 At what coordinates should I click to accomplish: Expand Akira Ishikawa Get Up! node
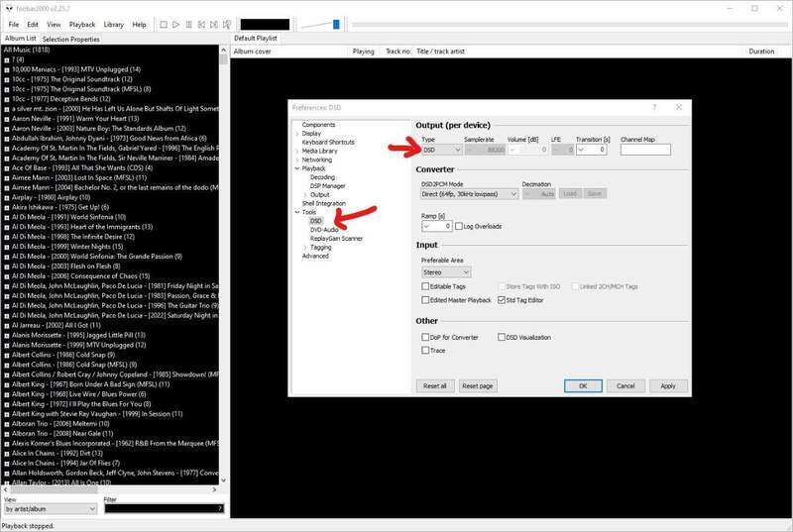7,208
